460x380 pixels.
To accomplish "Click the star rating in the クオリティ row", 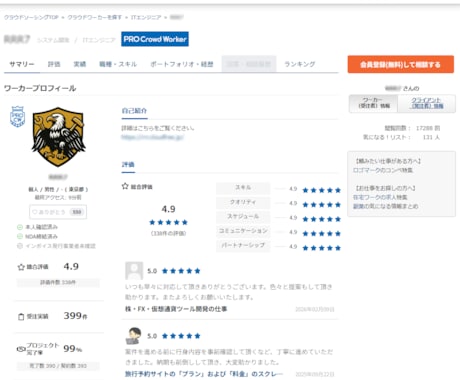I will [321, 204].
